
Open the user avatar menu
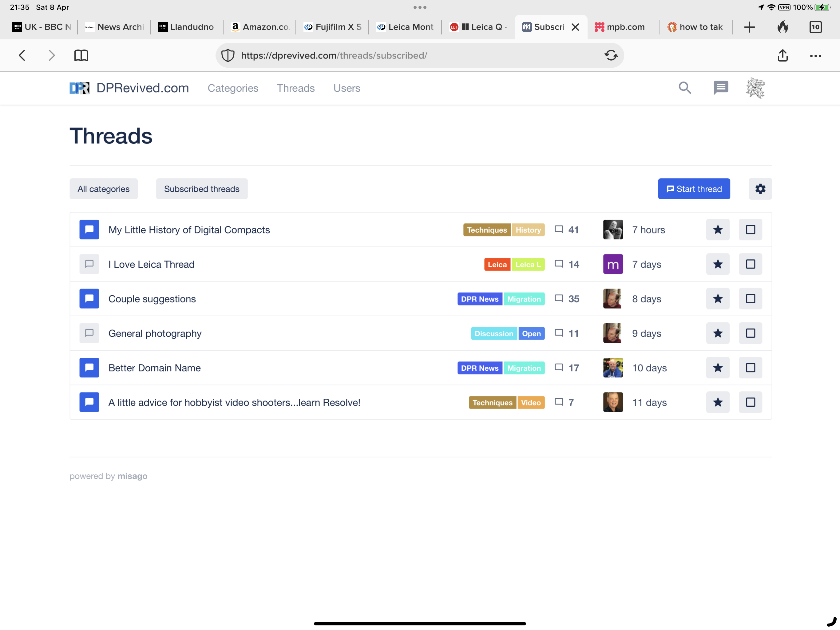pos(755,88)
